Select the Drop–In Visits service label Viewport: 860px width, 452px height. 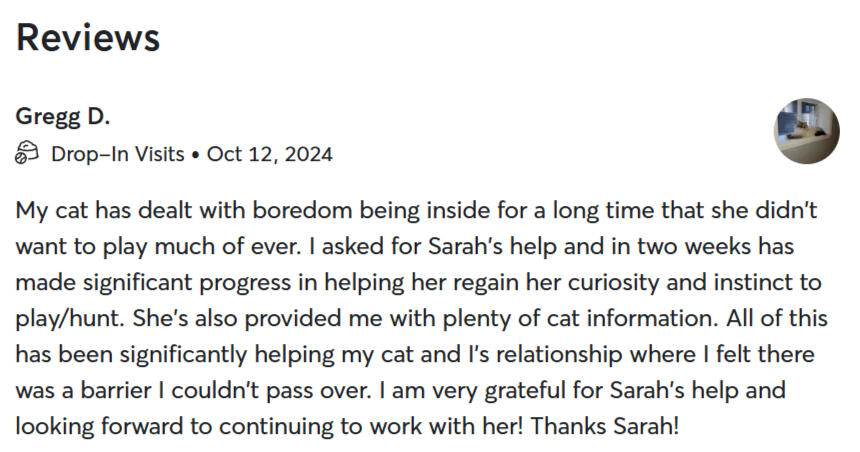[x=117, y=154]
